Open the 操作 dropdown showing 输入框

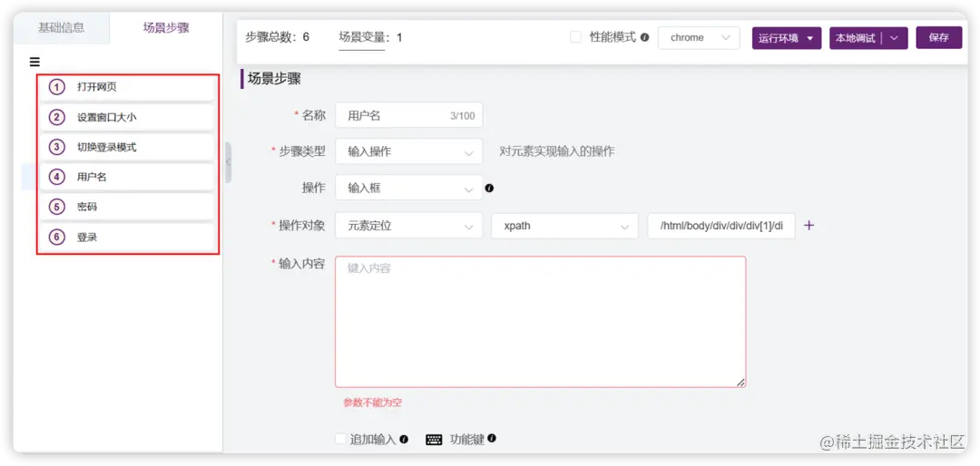click(x=408, y=188)
